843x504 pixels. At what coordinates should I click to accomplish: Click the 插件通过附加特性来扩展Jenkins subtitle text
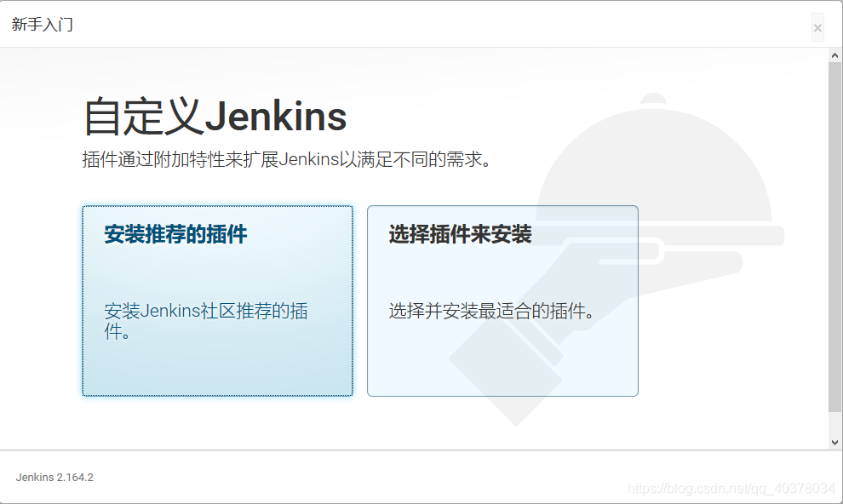287,159
